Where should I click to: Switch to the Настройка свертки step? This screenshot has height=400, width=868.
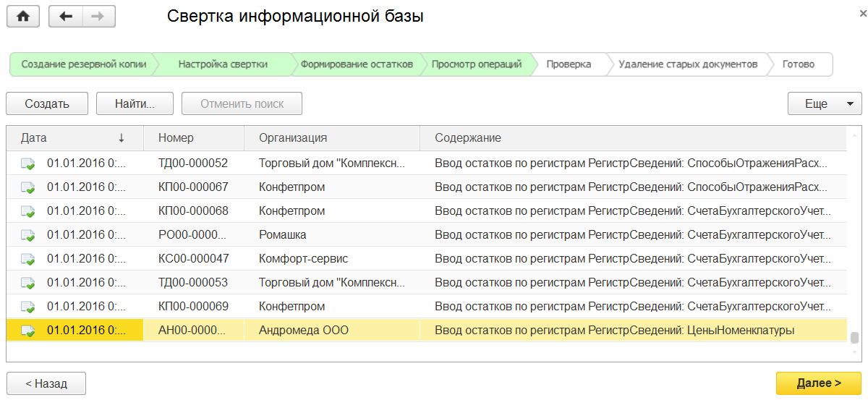223,64
